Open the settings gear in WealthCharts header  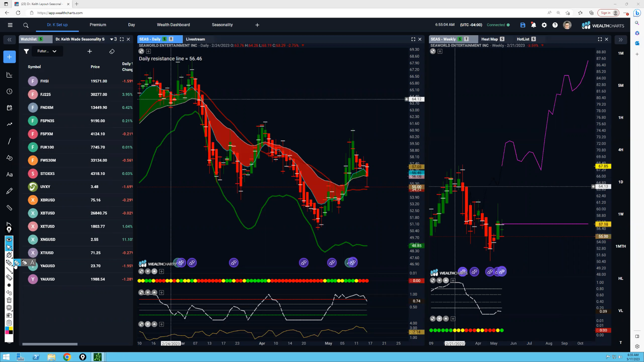(x=544, y=25)
